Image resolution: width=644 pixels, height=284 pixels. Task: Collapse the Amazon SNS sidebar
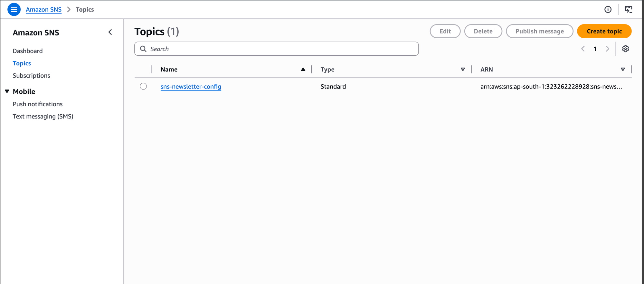(110, 32)
